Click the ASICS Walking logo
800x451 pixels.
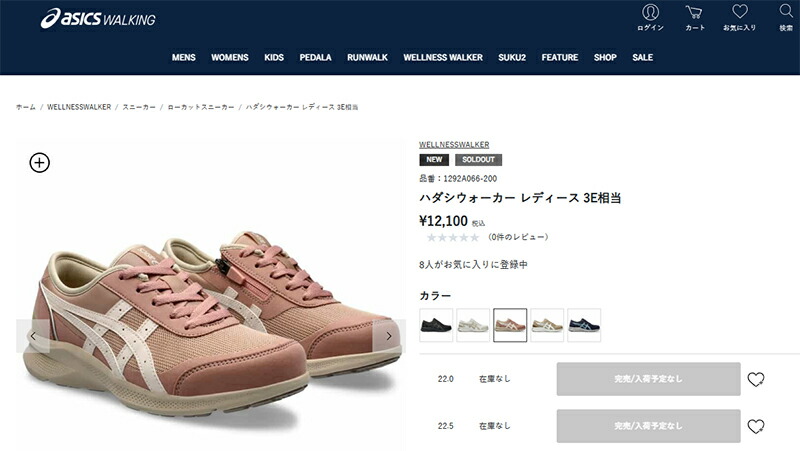pyautogui.click(x=98, y=18)
